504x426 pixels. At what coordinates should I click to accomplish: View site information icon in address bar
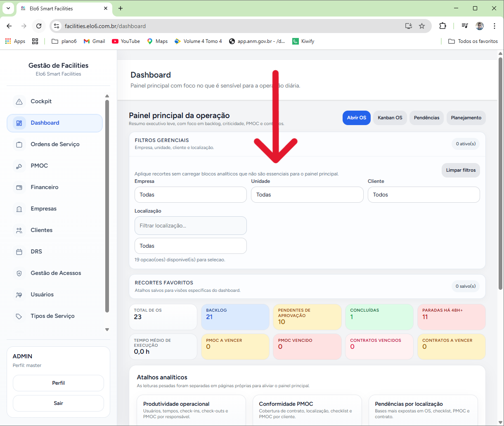(x=57, y=26)
